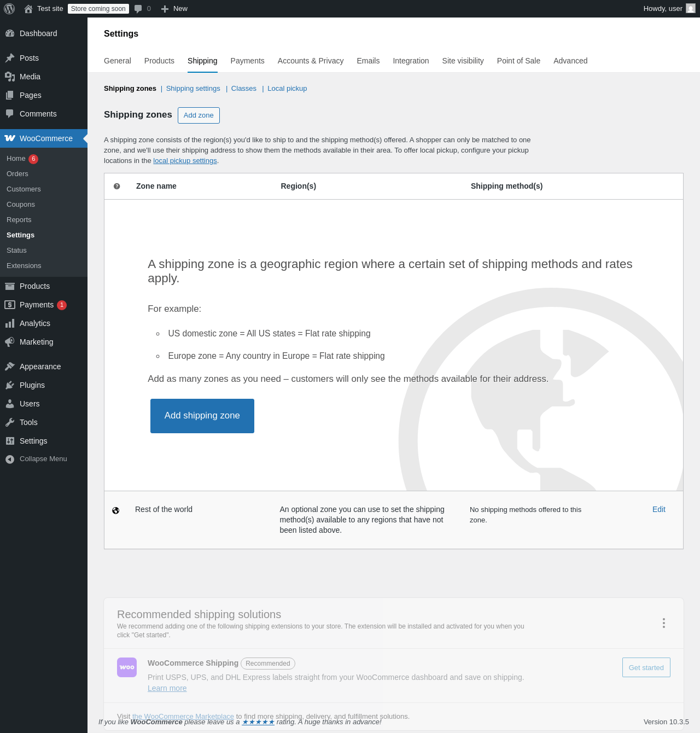Open the Extensions submenu item

coord(24,266)
